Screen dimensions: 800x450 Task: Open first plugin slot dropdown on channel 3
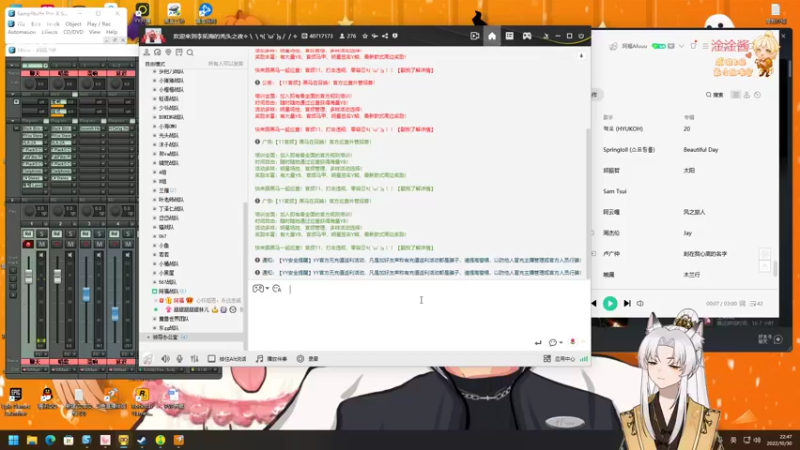(x=103, y=129)
